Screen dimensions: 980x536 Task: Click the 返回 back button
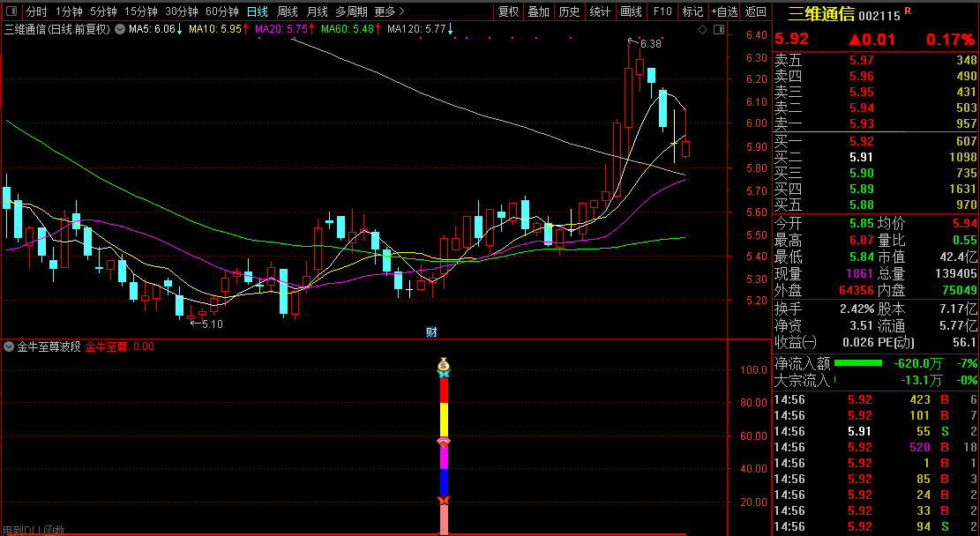coord(756,11)
